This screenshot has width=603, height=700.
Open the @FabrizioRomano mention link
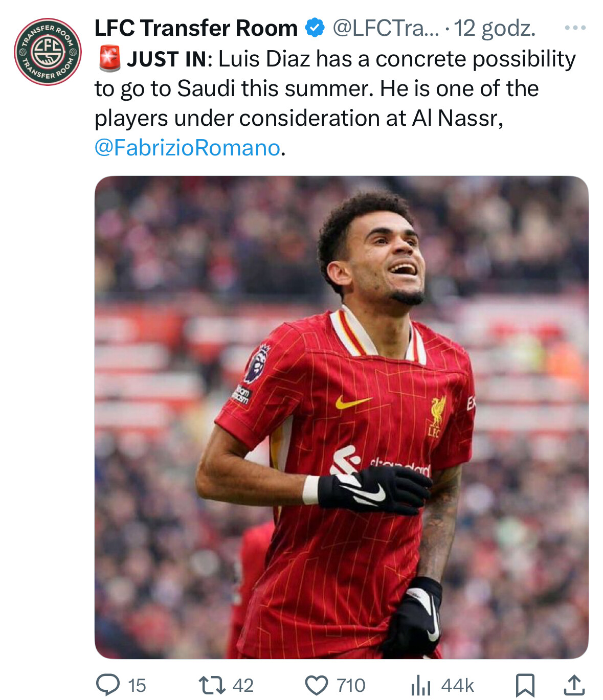[187, 148]
